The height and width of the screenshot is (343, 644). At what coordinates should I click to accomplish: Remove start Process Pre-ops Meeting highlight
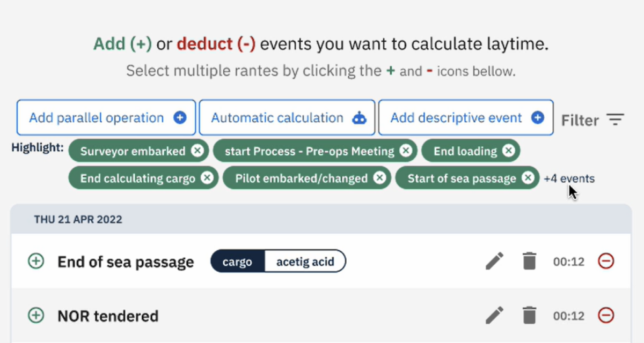coord(406,151)
